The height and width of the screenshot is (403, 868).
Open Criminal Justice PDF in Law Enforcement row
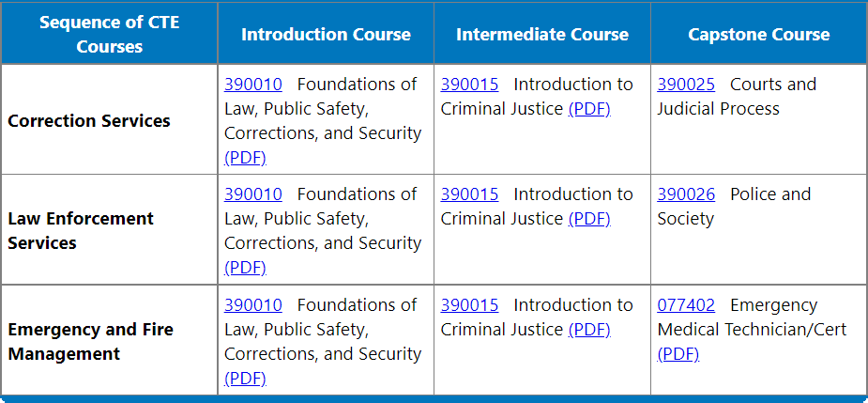[x=589, y=219]
